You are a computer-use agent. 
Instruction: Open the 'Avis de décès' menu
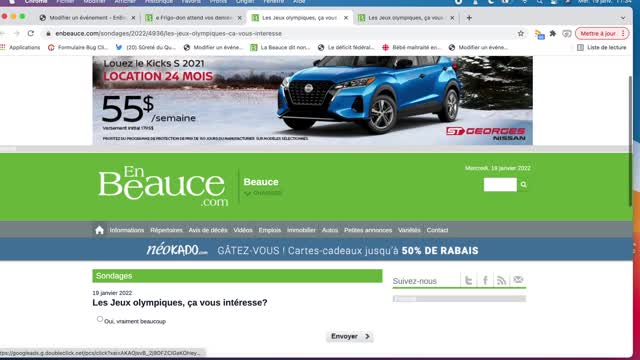coord(208,230)
